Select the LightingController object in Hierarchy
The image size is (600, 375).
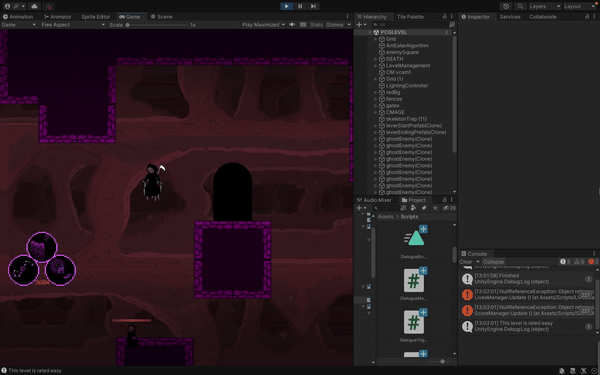point(406,86)
